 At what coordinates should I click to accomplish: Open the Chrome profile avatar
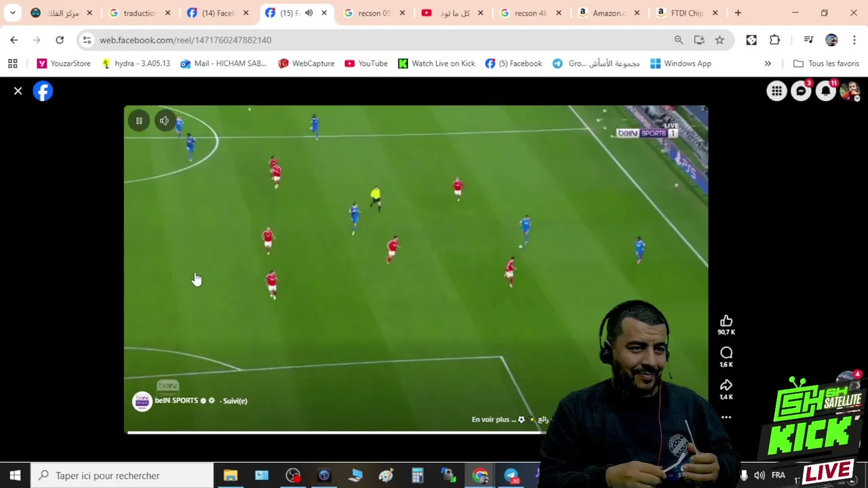(x=831, y=40)
